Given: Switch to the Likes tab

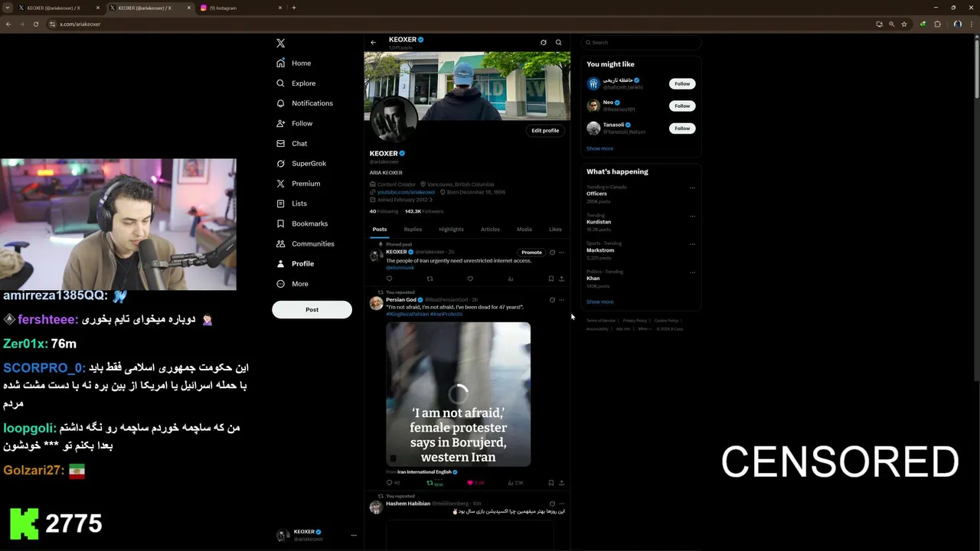Looking at the screenshot, I should click(x=555, y=230).
